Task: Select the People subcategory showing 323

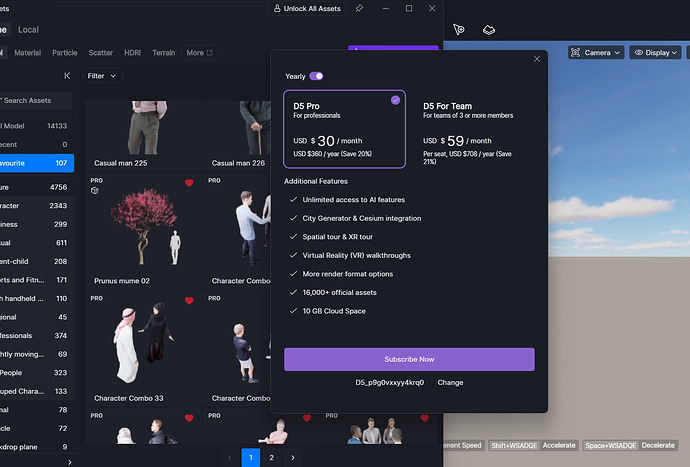Action: (x=37, y=372)
